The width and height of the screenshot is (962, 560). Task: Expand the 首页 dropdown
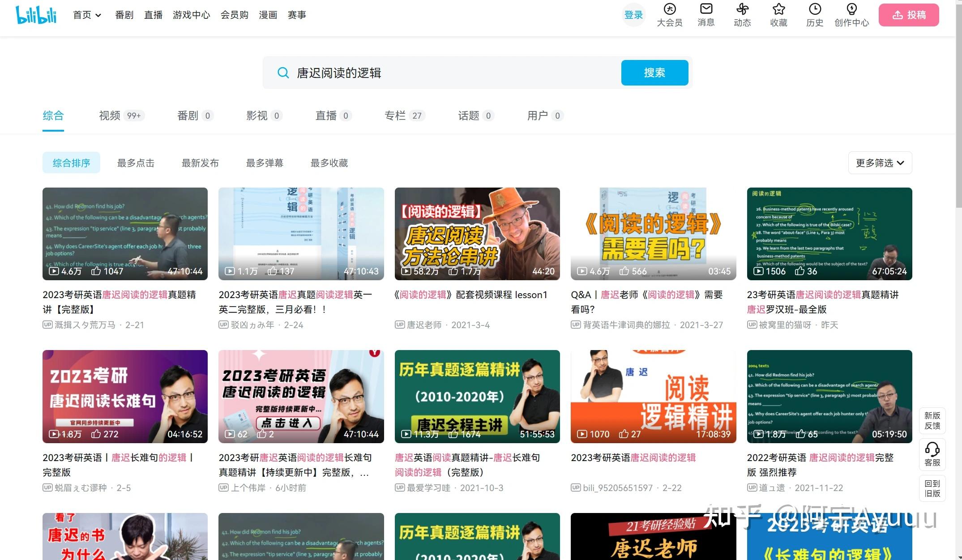87,15
